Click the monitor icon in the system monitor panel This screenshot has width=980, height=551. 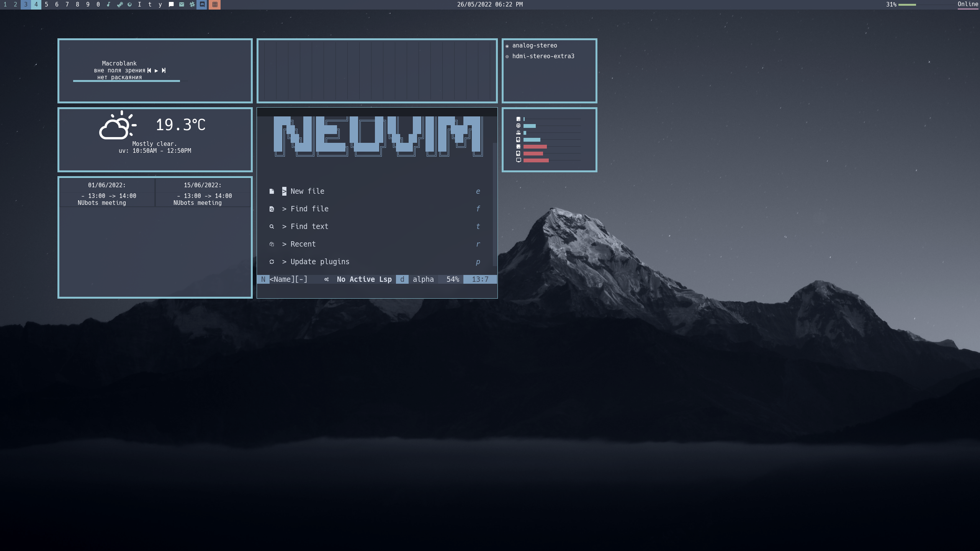pyautogui.click(x=518, y=160)
